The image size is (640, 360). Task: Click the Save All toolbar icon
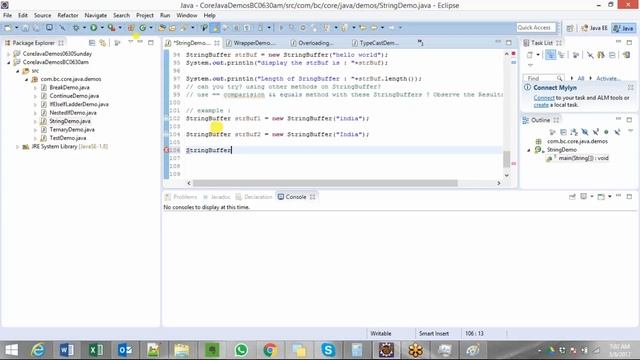coord(36,28)
